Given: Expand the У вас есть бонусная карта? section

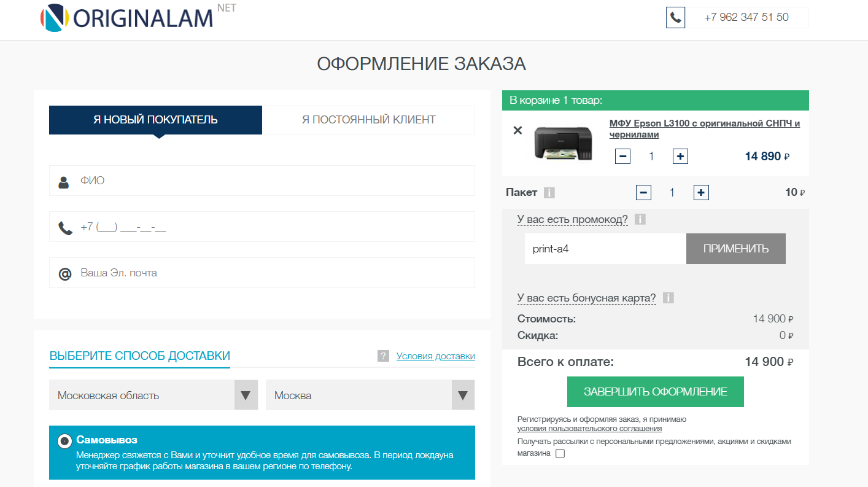Looking at the screenshot, I should coord(587,298).
